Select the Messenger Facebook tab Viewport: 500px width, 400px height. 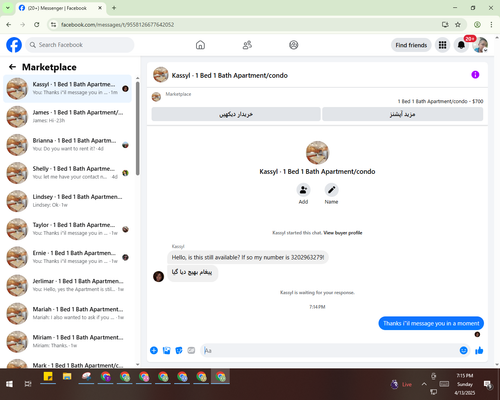pyautogui.click(x=60, y=8)
